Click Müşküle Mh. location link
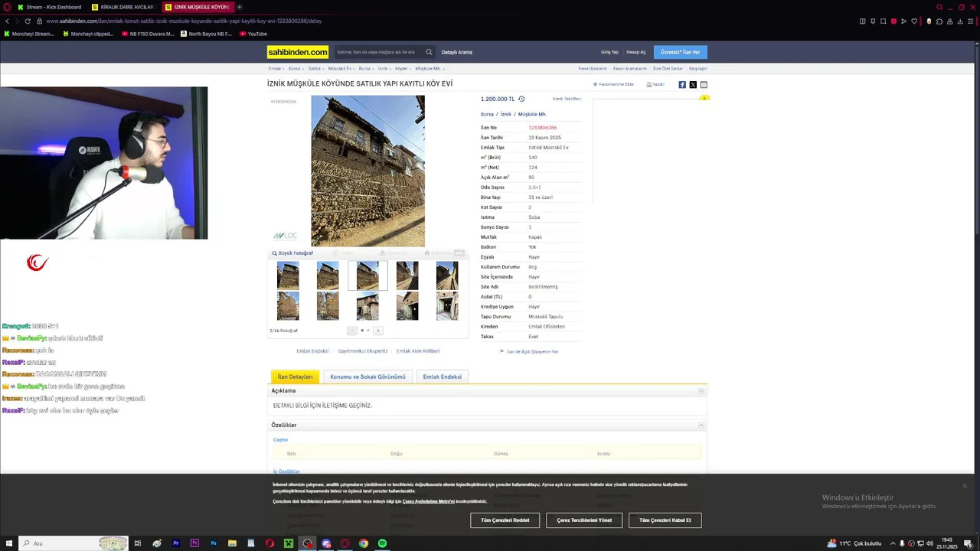980x551 pixels. coord(532,114)
